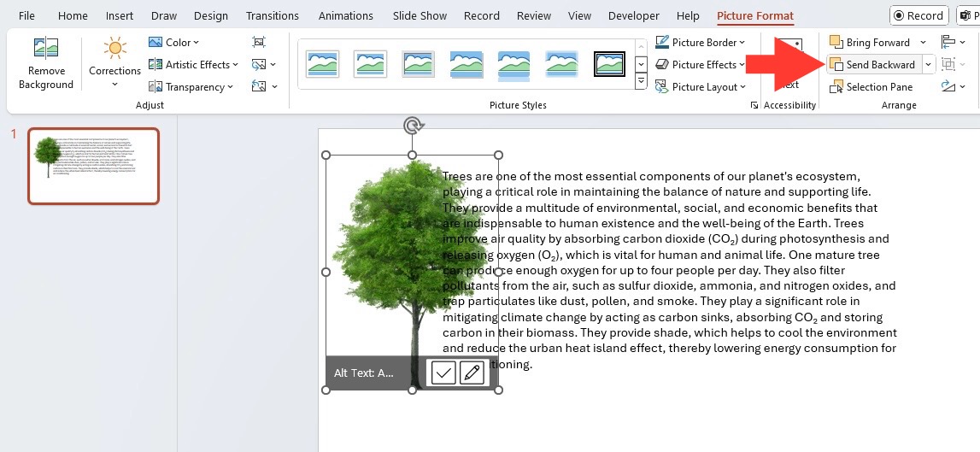This screenshot has height=452, width=980.
Task: Click the Picture Format tab
Action: pyautogui.click(x=755, y=15)
